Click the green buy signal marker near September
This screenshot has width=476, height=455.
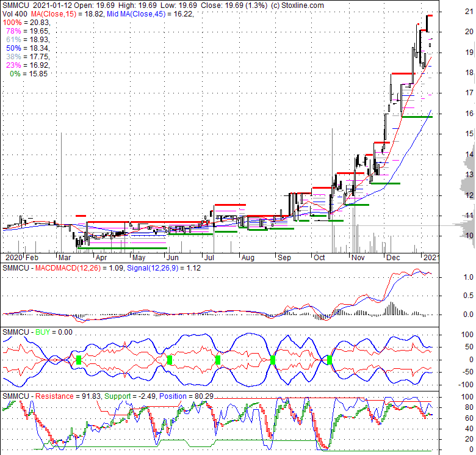coord(273,360)
